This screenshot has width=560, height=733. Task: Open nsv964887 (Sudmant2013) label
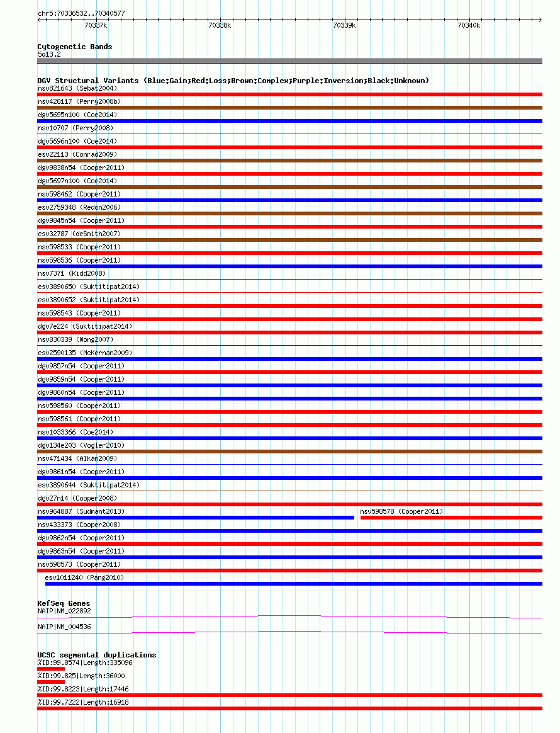tap(81, 511)
